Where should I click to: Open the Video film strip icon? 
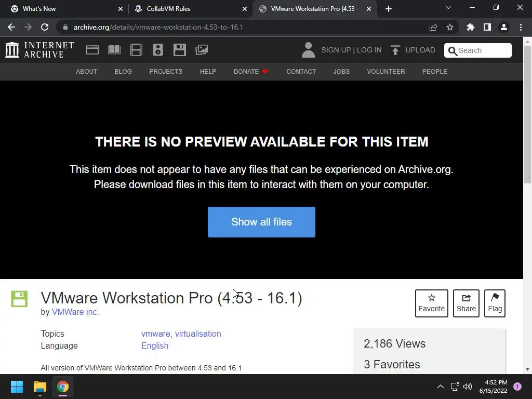(136, 50)
